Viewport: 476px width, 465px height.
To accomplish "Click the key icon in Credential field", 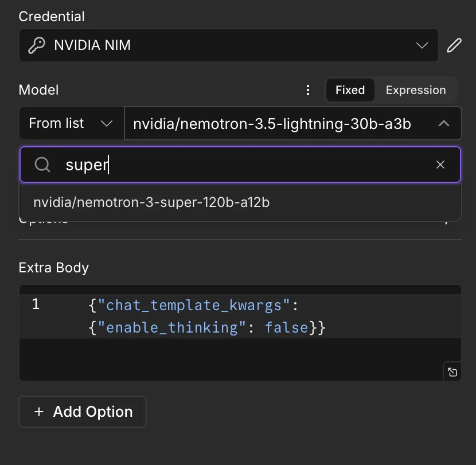I will click(37, 45).
